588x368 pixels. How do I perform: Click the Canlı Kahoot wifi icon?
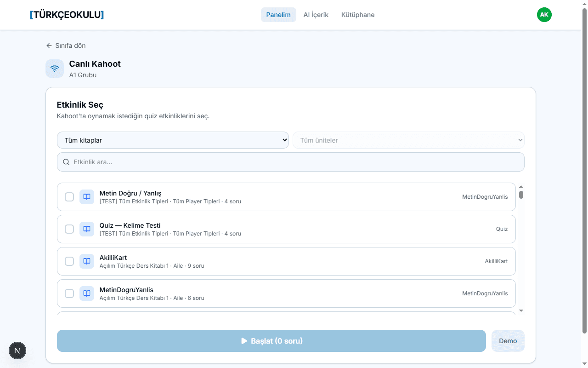55,69
